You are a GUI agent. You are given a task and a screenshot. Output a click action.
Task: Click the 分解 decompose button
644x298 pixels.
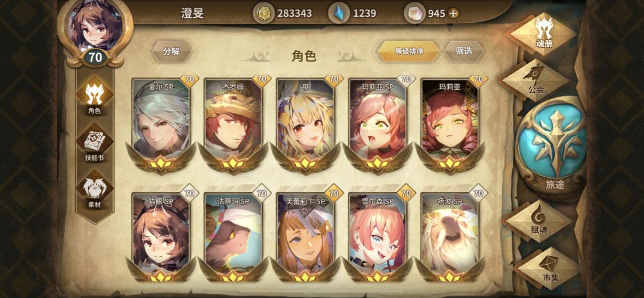tap(172, 51)
